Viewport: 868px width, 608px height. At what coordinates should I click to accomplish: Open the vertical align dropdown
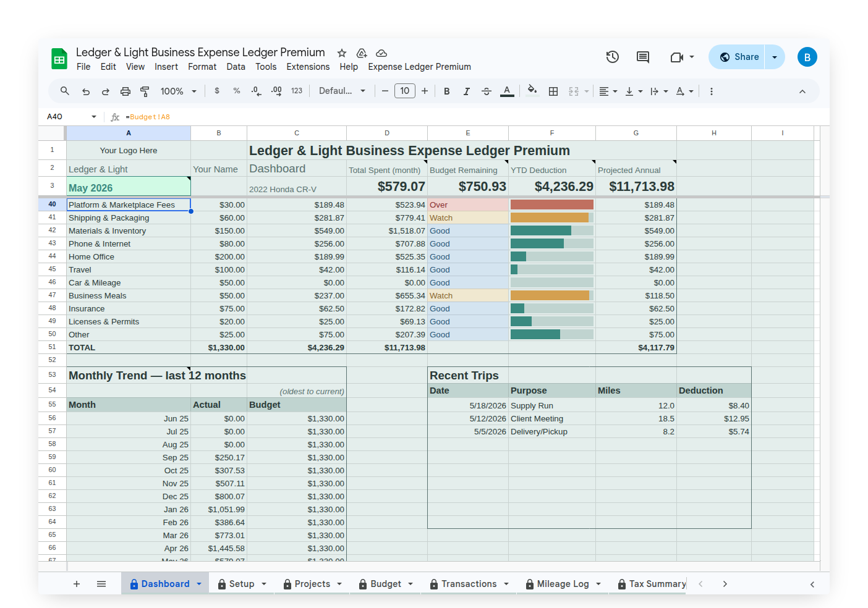coord(634,91)
